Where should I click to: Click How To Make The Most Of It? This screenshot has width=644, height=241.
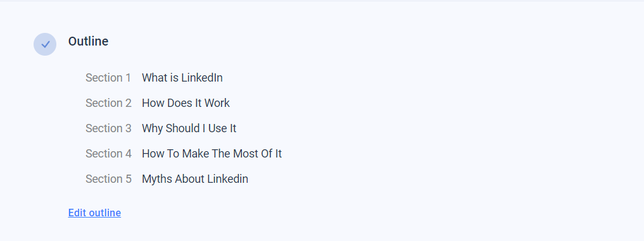(212, 154)
